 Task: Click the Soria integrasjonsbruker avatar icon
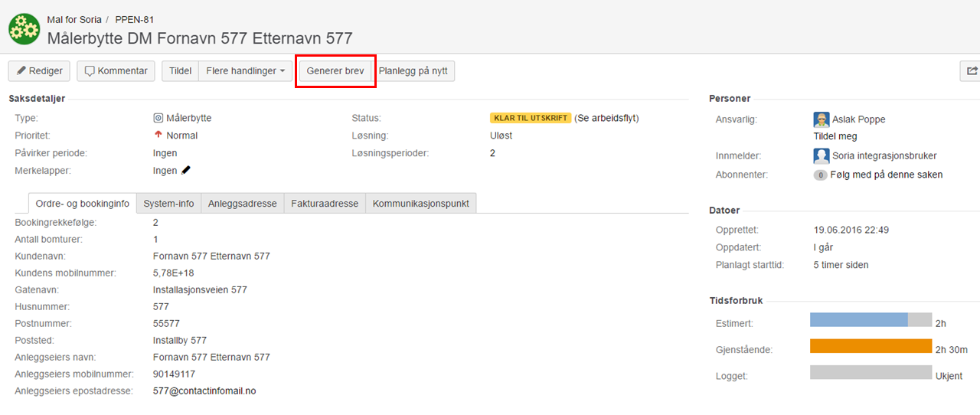coord(822,155)
